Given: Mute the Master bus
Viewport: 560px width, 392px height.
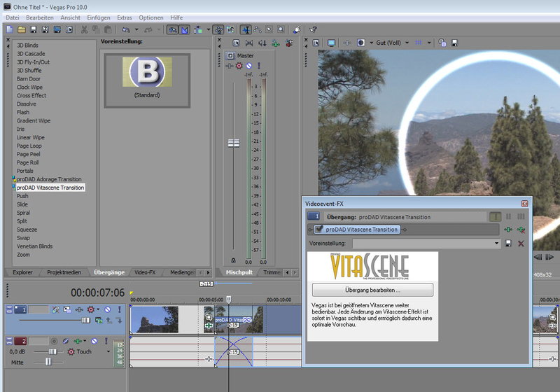Looking at the screenshot, I should pyautogui.click(x=249, y=66).
